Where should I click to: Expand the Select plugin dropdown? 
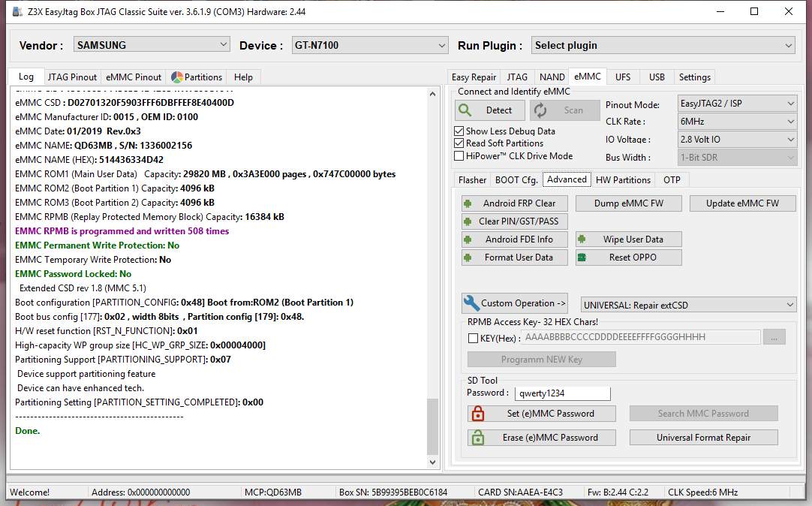coord(663,46)
